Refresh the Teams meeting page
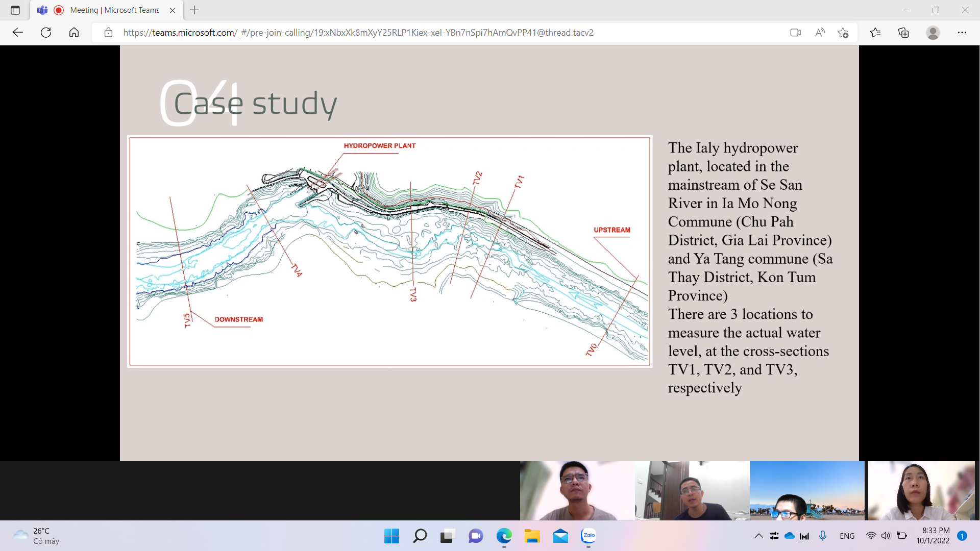The width and height of the screenshot is (980, 551). tap(46, 33)
